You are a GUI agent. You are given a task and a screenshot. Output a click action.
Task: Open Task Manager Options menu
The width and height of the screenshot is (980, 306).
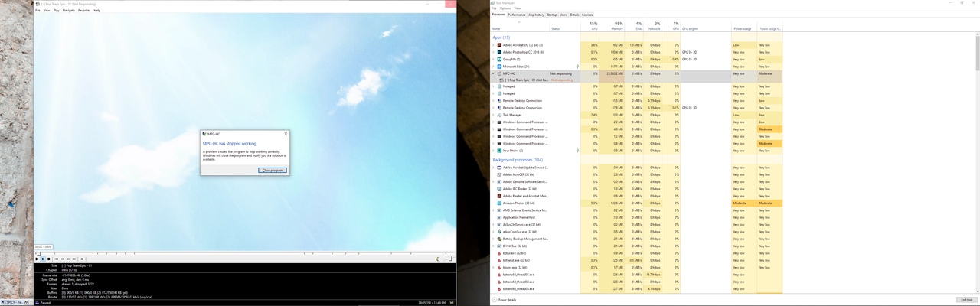click(505, 8)
